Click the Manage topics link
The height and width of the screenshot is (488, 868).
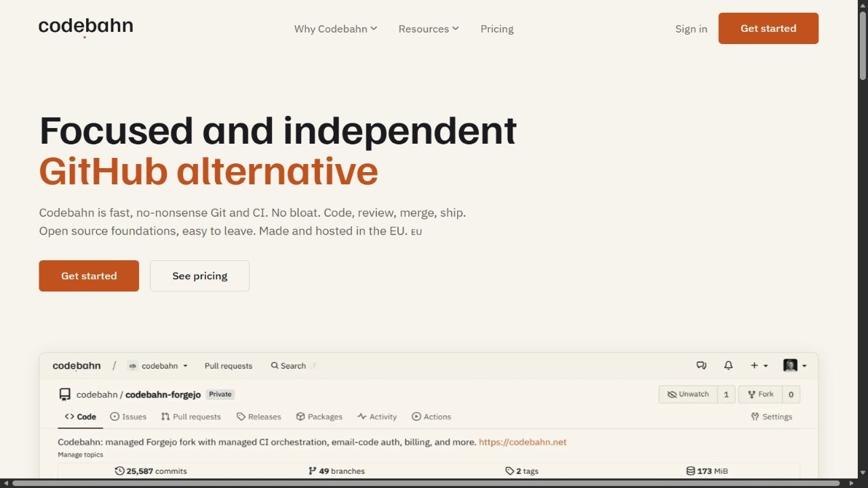point(81,455)
